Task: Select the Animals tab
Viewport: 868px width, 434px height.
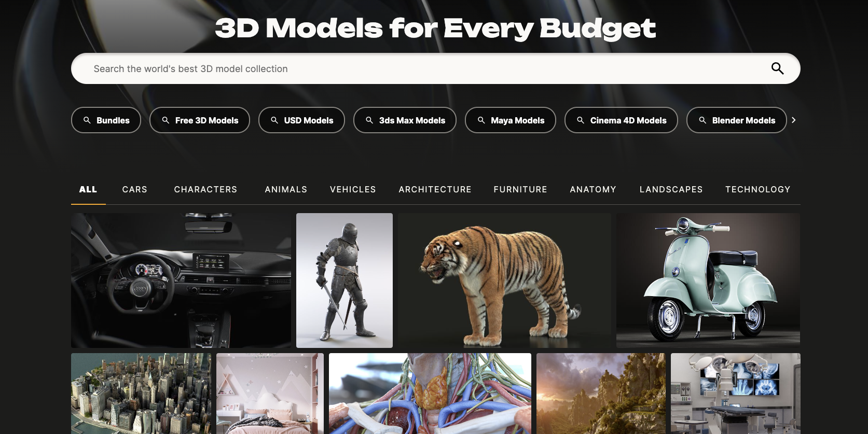Action: pos(286,189)
